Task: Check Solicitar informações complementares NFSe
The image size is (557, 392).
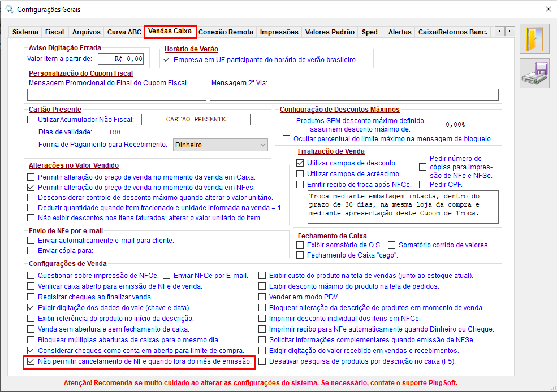Action: pyautogui.click(x=262, y=340)
